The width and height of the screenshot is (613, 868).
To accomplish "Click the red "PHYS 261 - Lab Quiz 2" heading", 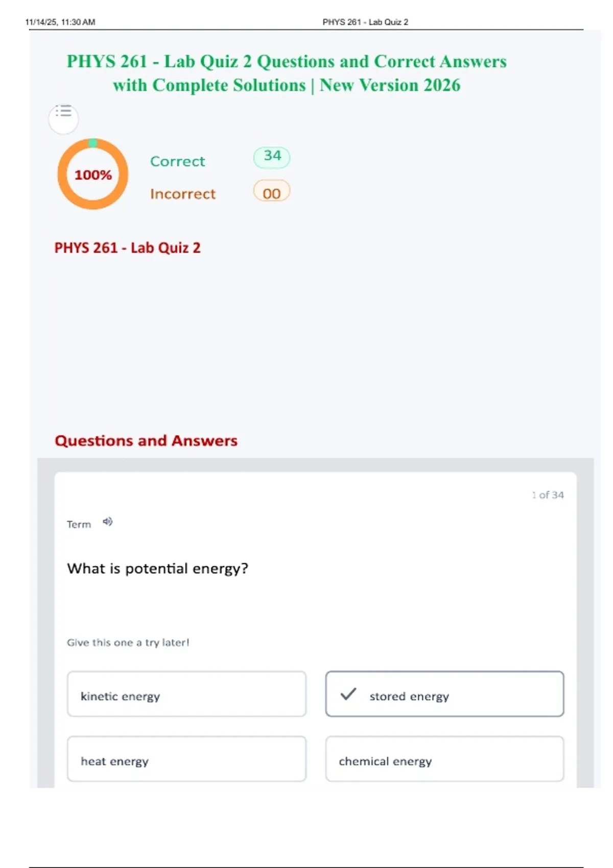I will [127, 248].
